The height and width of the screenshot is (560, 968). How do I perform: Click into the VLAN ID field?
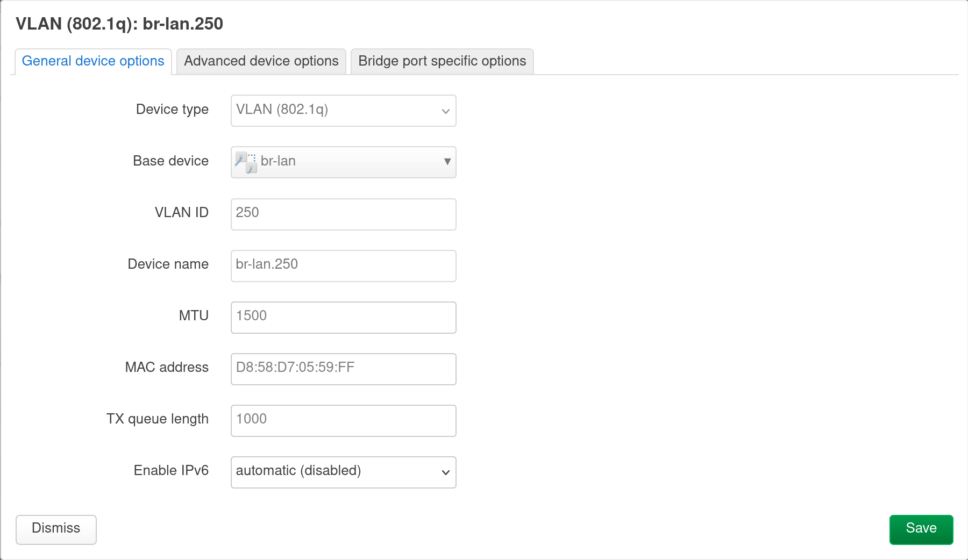click(x=343, y=214)
